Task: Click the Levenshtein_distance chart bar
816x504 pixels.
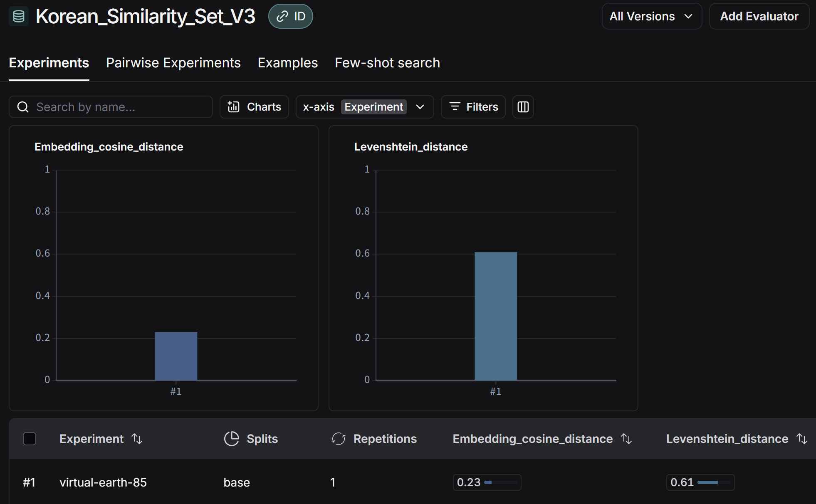Action: click(495, 316)
